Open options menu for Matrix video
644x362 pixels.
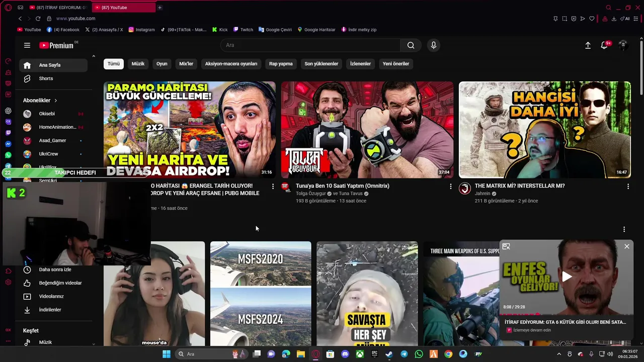[628, 187]
